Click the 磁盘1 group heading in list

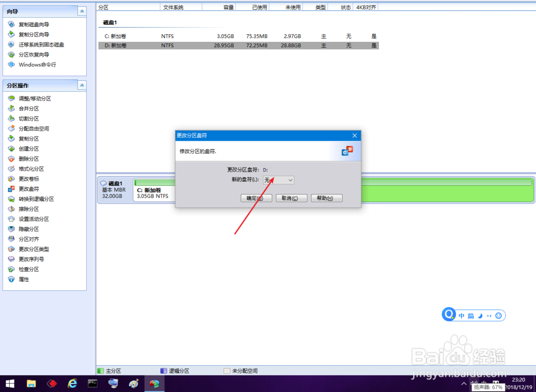click(x=110, y=22)
